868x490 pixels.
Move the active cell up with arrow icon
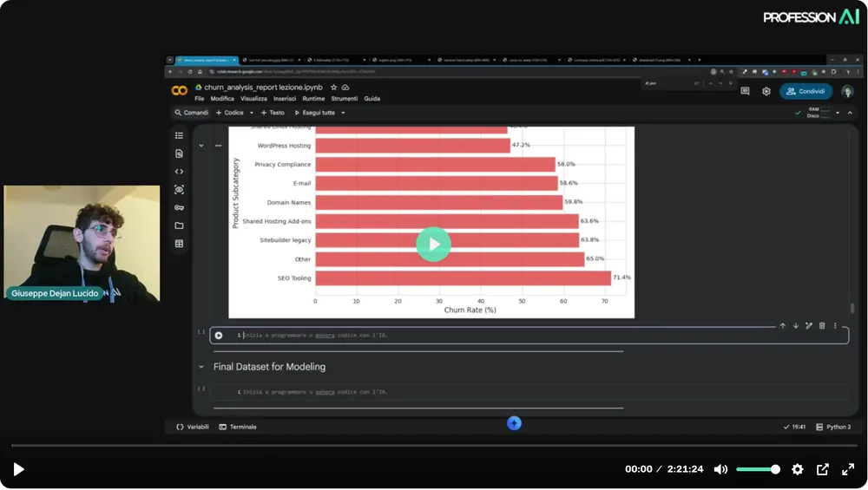point(783,326)
